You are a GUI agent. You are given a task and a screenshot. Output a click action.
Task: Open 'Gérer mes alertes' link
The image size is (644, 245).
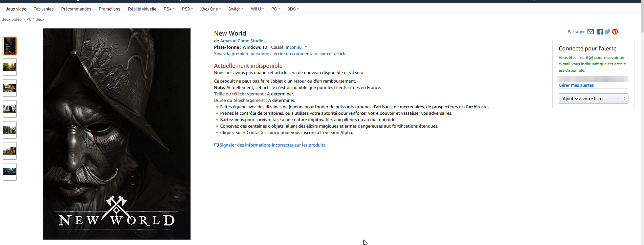(x=576, y=85)
